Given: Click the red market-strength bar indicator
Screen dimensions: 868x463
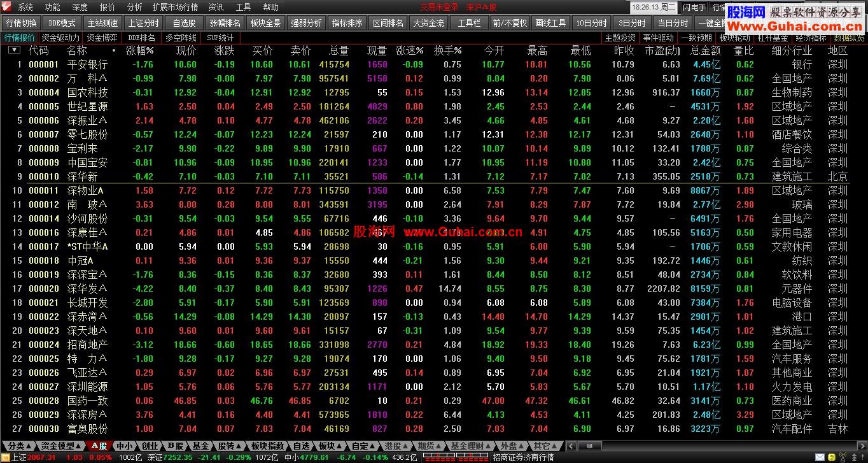Looking at the screenshot, I should pos(456,457).
